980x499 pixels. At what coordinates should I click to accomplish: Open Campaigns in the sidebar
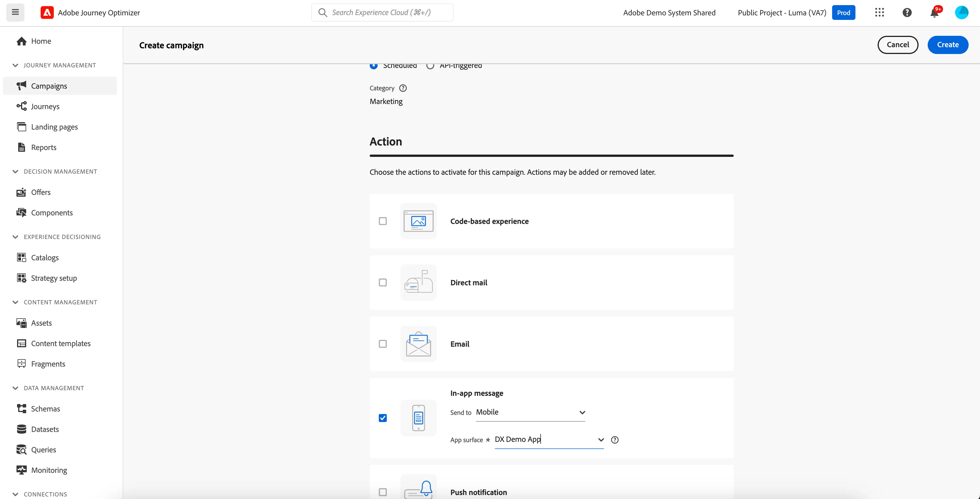60,86
